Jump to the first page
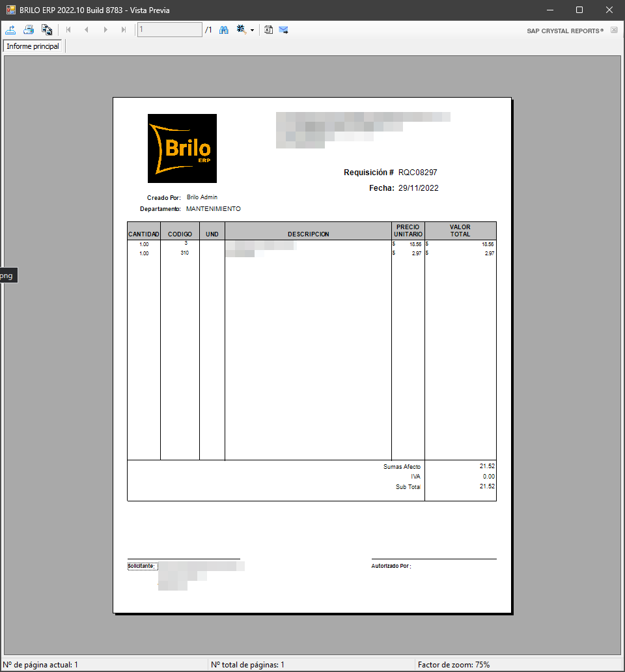 [x=68, y=29]
